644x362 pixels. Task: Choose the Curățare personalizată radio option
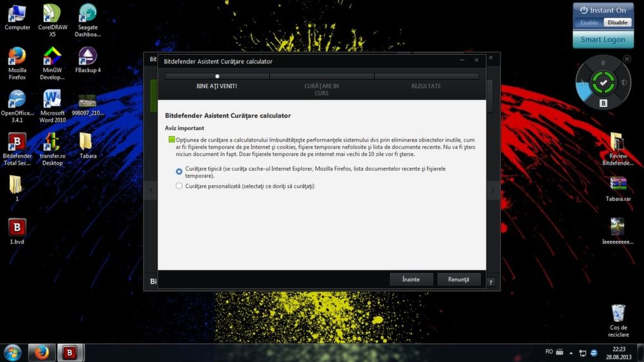pyautogui.click(x=179, y=186)
